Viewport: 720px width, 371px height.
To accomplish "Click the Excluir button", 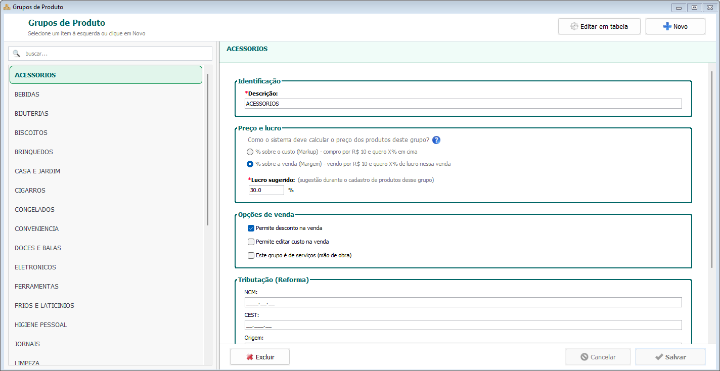I will [260, 357].
